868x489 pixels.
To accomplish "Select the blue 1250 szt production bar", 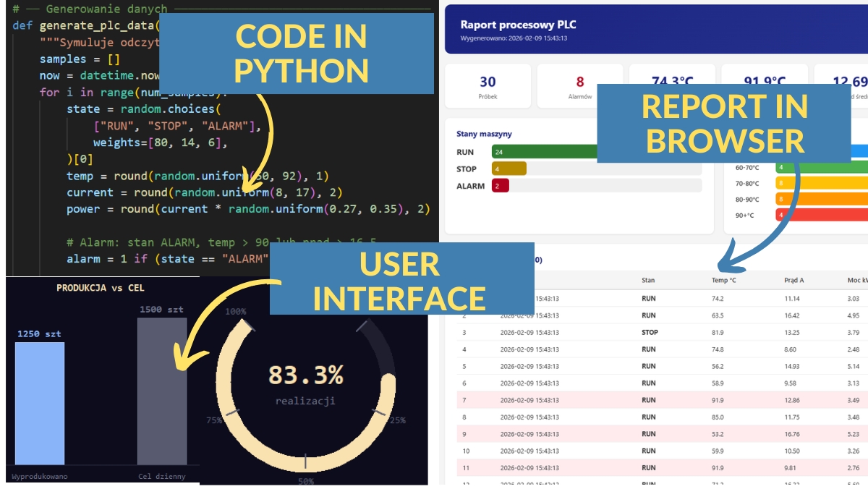I will (x=40, y=402).
